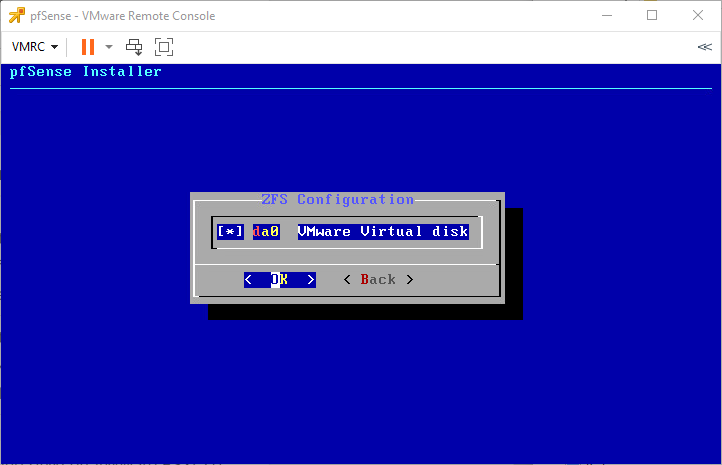Click the window title bar text

pos(124,16)
